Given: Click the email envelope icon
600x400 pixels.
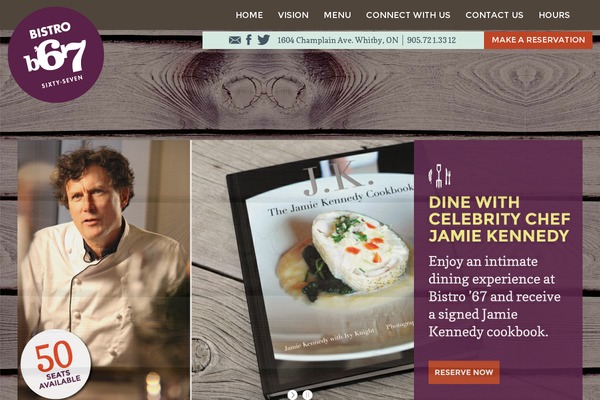Looking at the screenshot, I should tap(235, 40).
